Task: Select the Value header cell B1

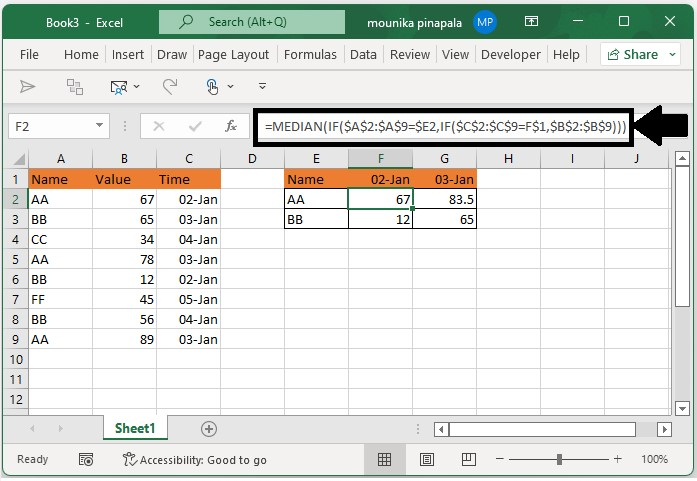Action: tap(124, 179)
